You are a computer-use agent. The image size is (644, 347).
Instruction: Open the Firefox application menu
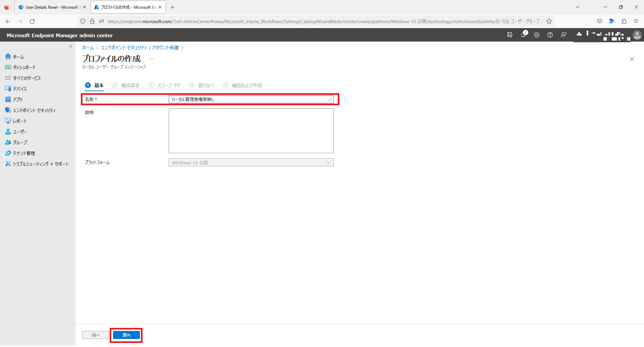(636, 21)
